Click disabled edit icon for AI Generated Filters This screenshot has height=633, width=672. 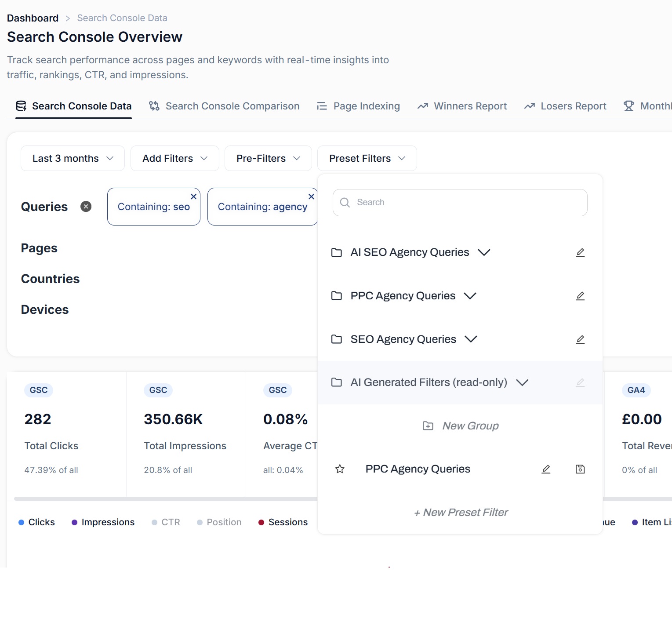(x=580, y=382)
